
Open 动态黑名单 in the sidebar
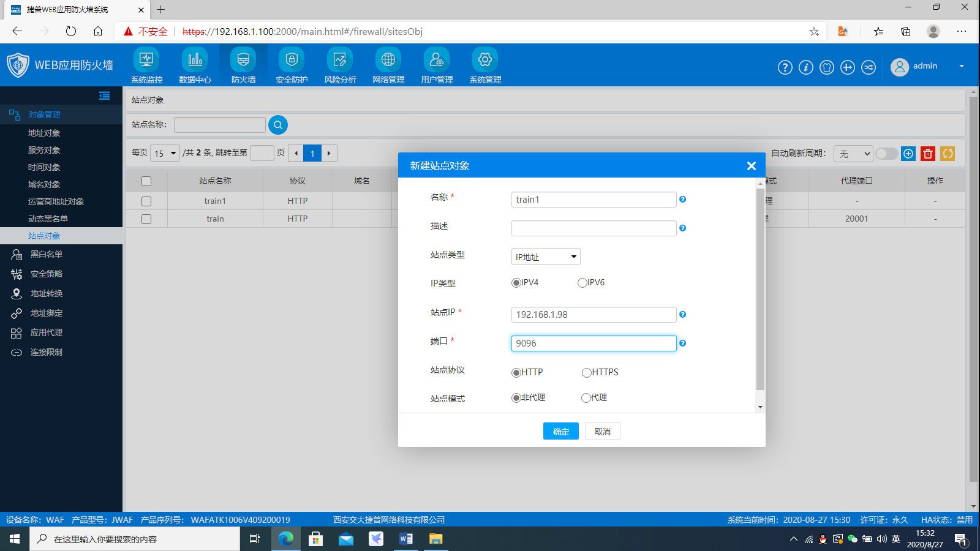coord(48,219)
